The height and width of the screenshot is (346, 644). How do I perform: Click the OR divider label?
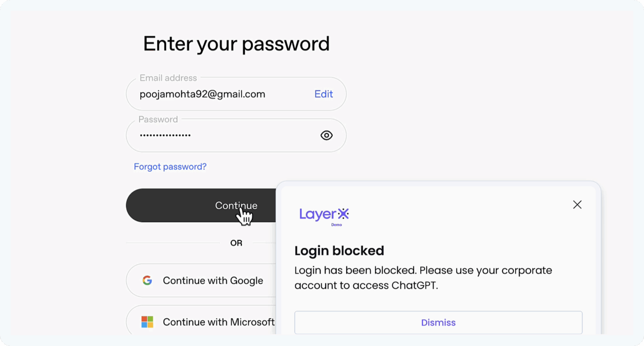(x=236, y=243)
